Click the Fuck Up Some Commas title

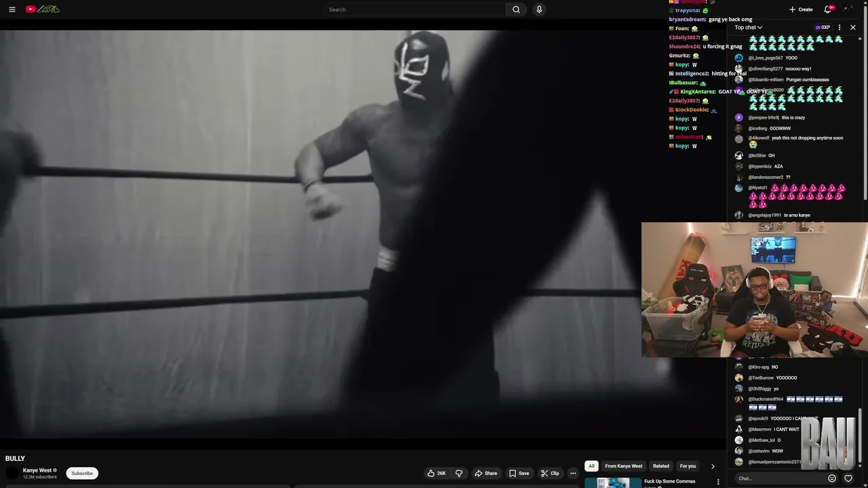tap(669, 481)
